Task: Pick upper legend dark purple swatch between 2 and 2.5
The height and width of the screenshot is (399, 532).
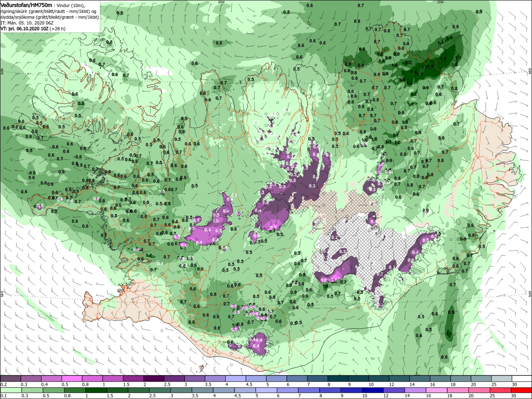Action: [x=153, y=379]
